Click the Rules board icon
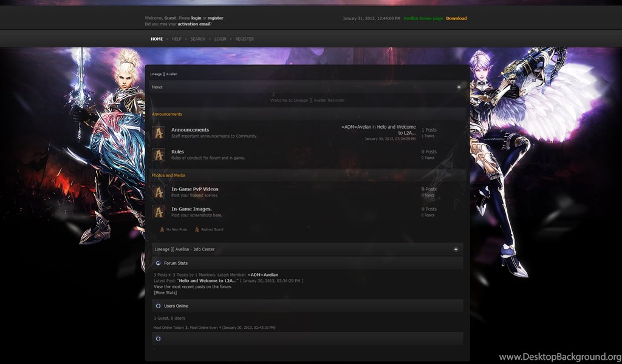Image resolution: width=622 pixels, height=364 pixels. point(159,155)
